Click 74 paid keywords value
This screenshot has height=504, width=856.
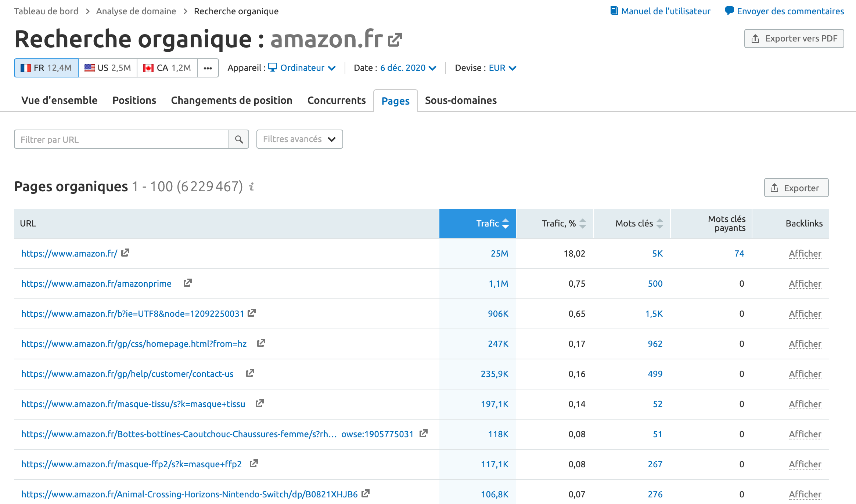coord(739,253)
